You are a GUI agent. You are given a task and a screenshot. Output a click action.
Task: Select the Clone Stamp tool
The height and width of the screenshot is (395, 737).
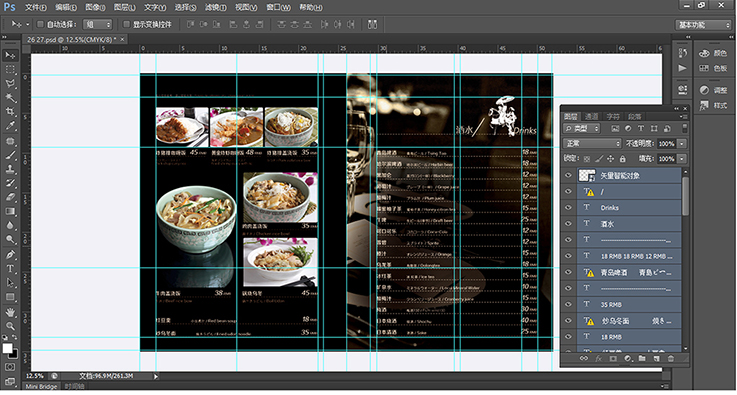click(x=10, y=169)
